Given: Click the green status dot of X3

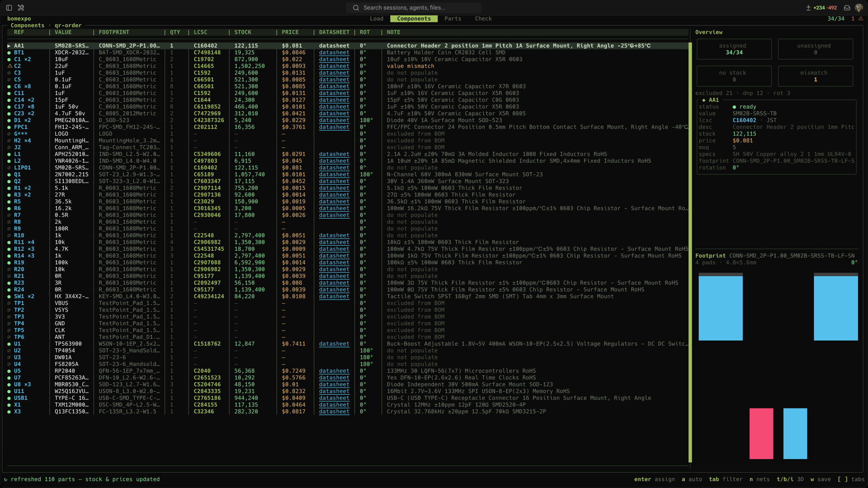Looking at the screenshot, I should 9,412.
